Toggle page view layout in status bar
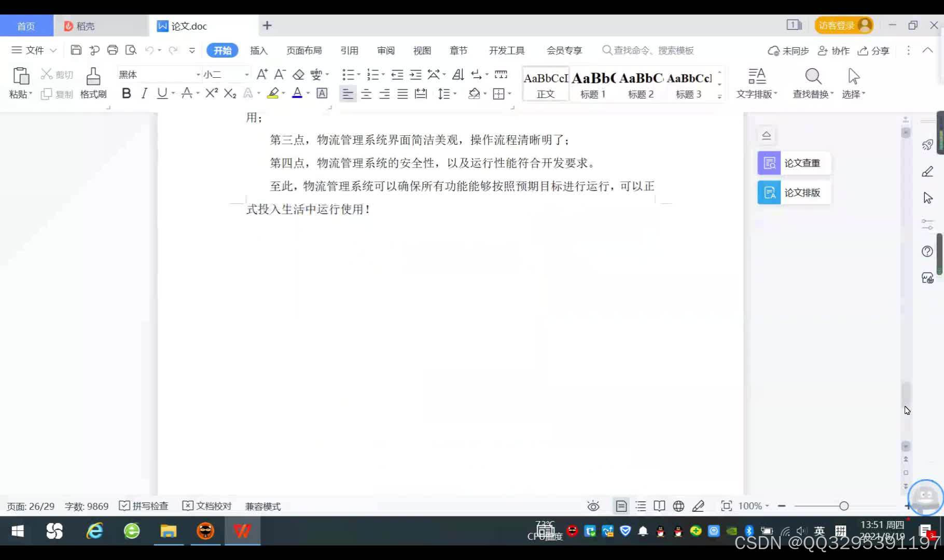This screenshot has width=944, height=560. click(x=621, y=506)
